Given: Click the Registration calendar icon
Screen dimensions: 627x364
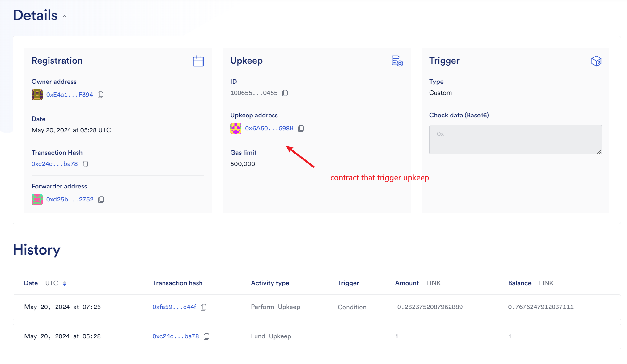Looking at the screenshot, I should click(x=198, y=61).
